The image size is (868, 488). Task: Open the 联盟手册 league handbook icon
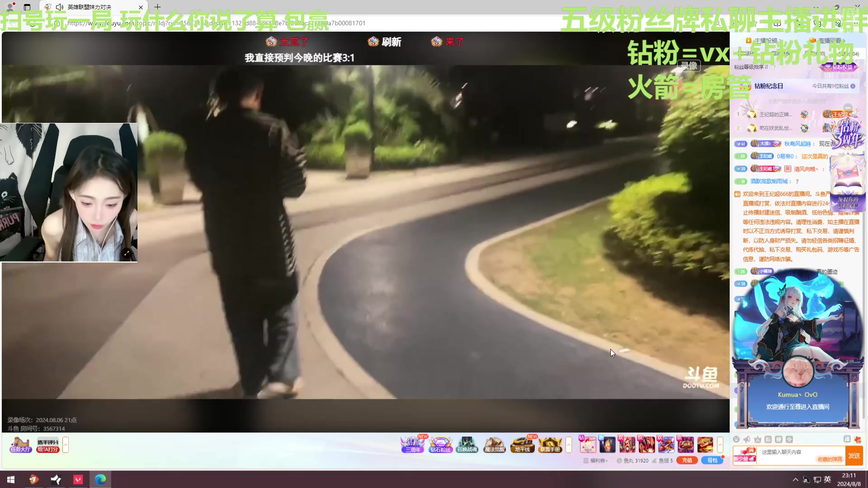click(x=550, y=445)
